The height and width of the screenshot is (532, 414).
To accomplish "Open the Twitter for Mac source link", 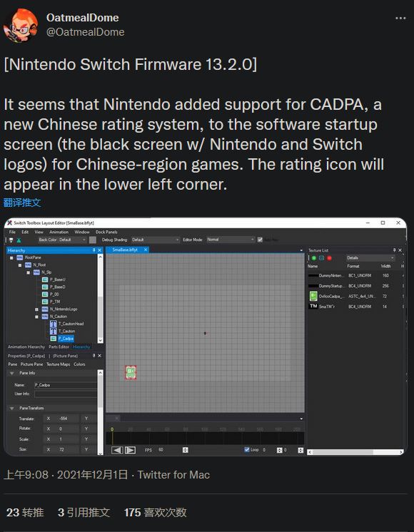I will click(173, 474).
